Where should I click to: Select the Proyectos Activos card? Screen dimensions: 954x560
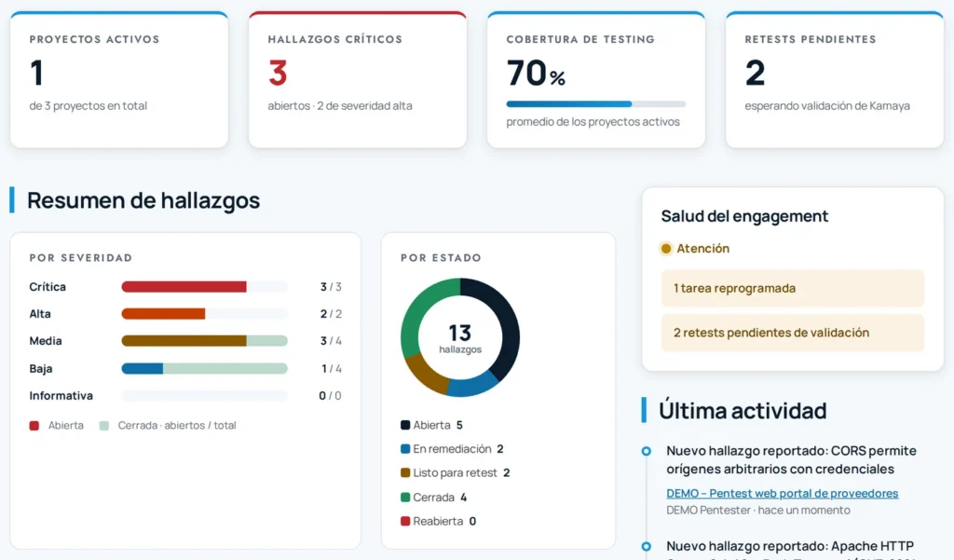tap(119, 80)
